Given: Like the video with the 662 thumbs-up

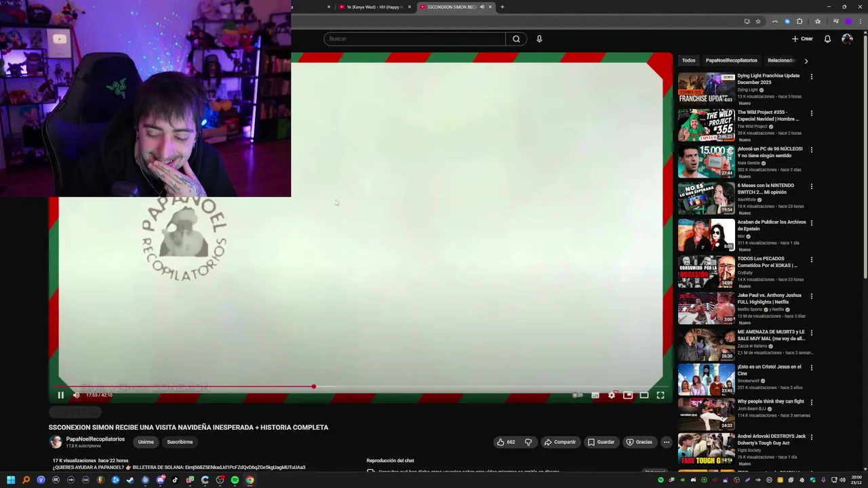Looking at the screenshot, I should [x=506, y=442].
